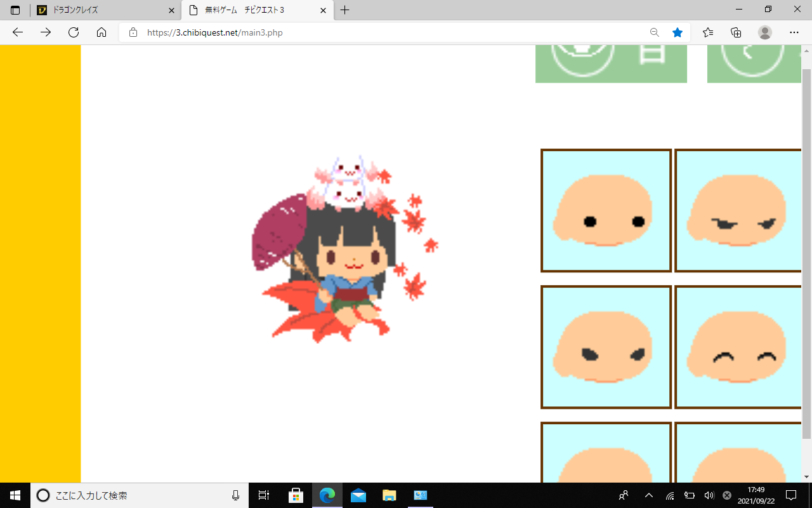This screenshot has width=812, height=508.
Task: Select the round dot eyes face option
Action: pos(606,210)
